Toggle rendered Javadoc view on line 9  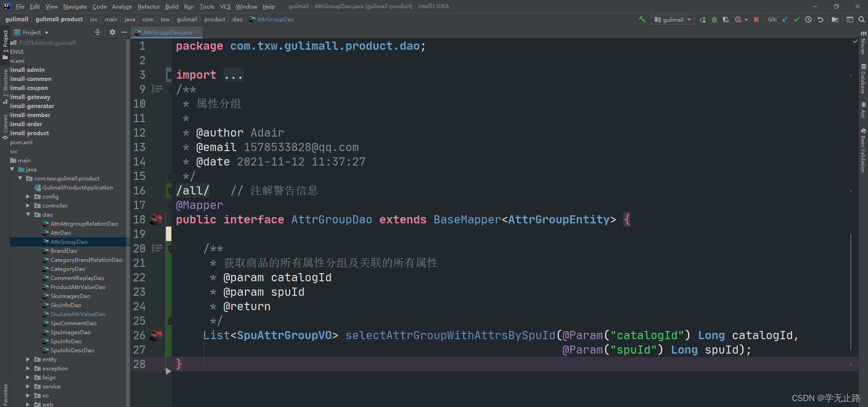[157, 89]
